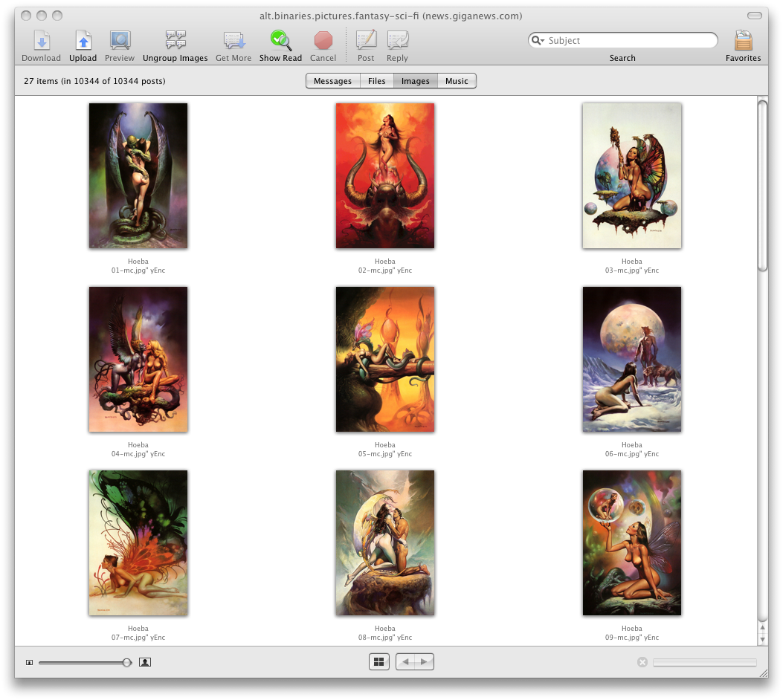Click the download progress bar
Viewport: 783px width, 700px height.
(x=705, y=662)
